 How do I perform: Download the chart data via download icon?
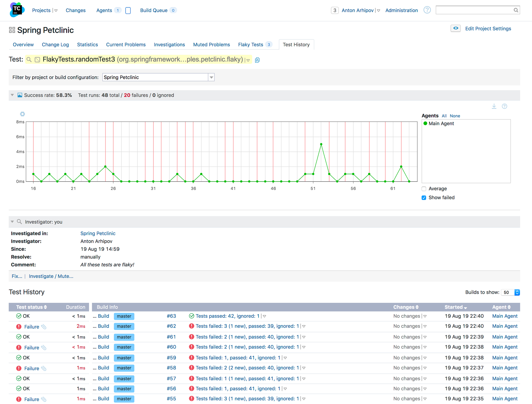click(x=494, y=106)
